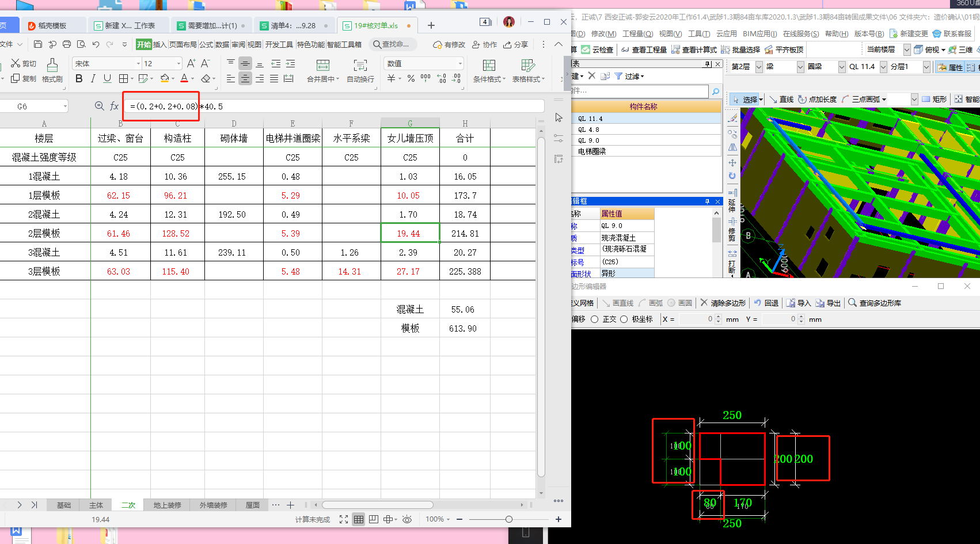Screen dimensions: 980x544
Task: Select the polar coordinate (极坐标) radio button
Action: (x=624, y=319)
